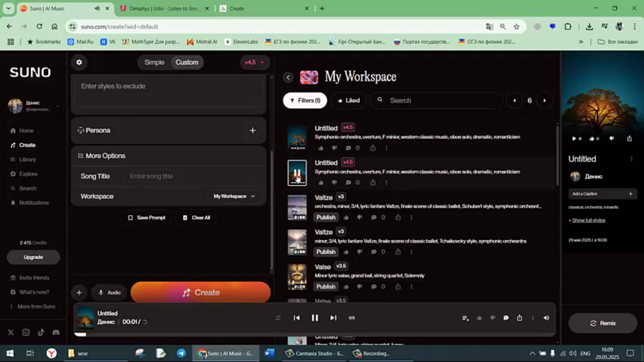Click Show full styles link
Screen dimensions: 644x362
click(x=589, y=220)
